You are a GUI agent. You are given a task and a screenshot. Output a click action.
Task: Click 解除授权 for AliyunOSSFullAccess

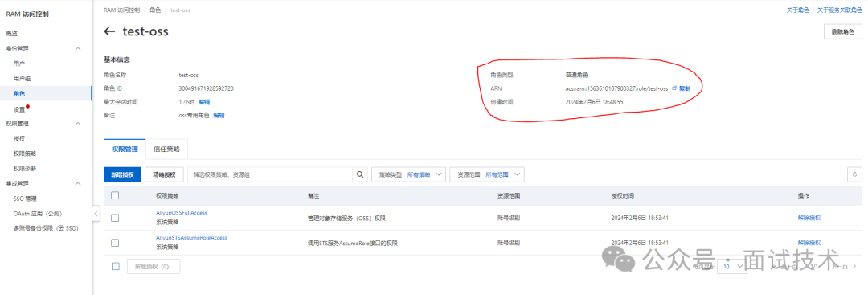tap(809, 218)
